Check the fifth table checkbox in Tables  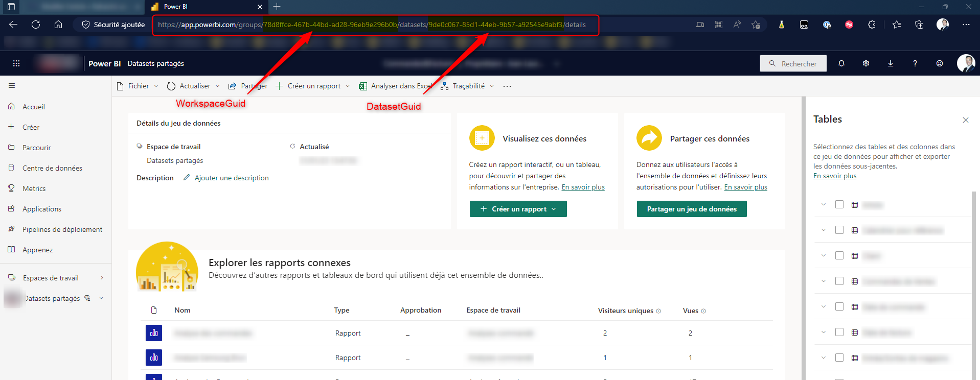(839, 306)
